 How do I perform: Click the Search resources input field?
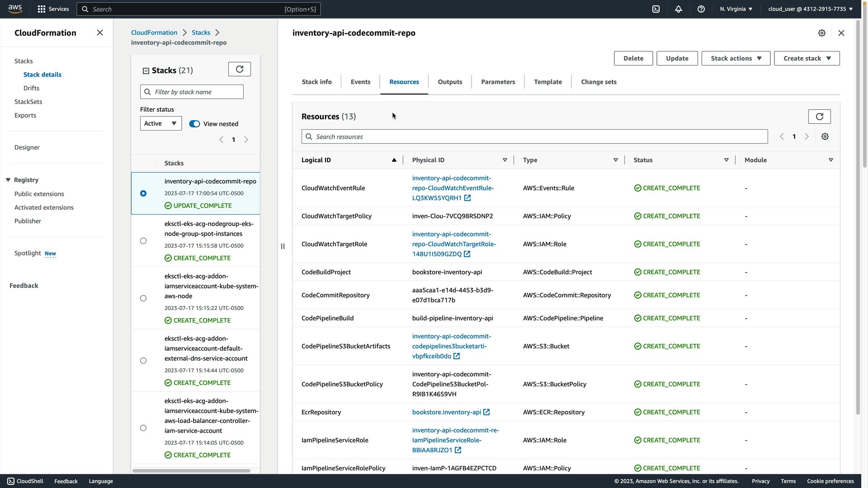(x=534, y=136)
